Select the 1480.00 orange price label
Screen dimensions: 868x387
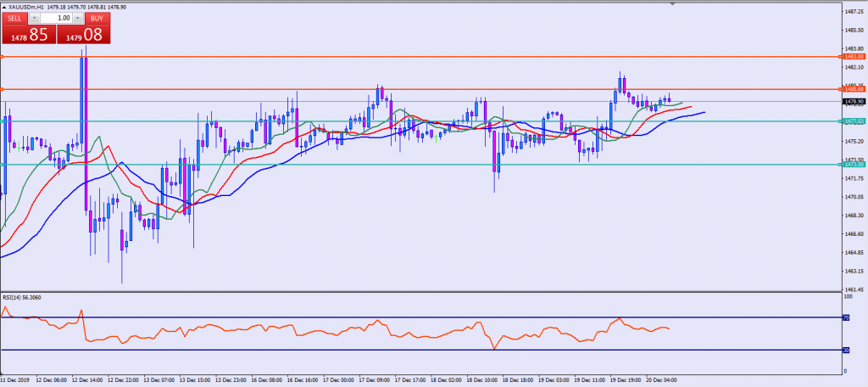[x=853, y=89]
